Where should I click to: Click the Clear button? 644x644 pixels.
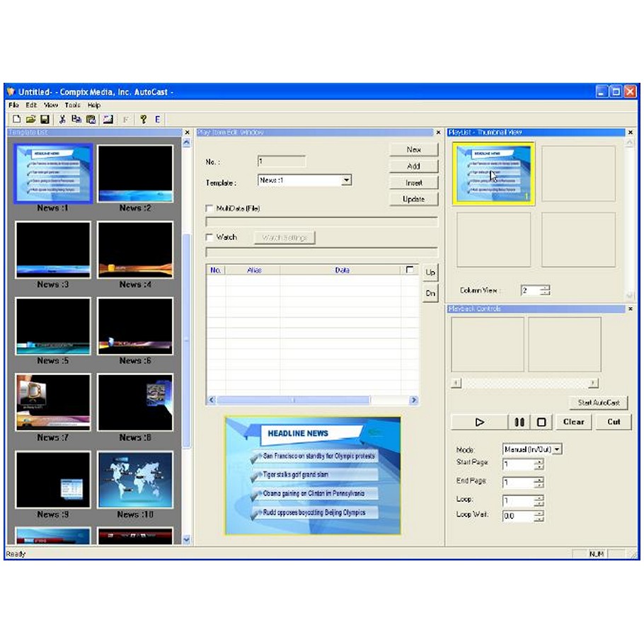[573, 422]
